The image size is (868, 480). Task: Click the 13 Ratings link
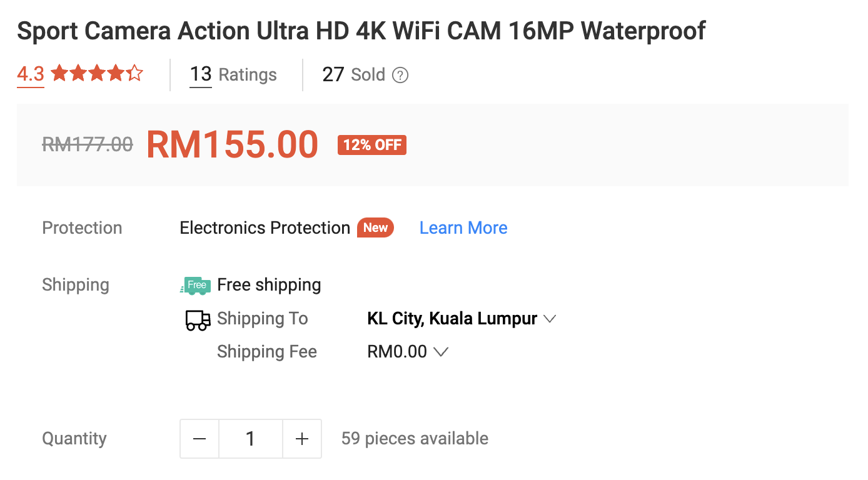(x=233, y=75)
